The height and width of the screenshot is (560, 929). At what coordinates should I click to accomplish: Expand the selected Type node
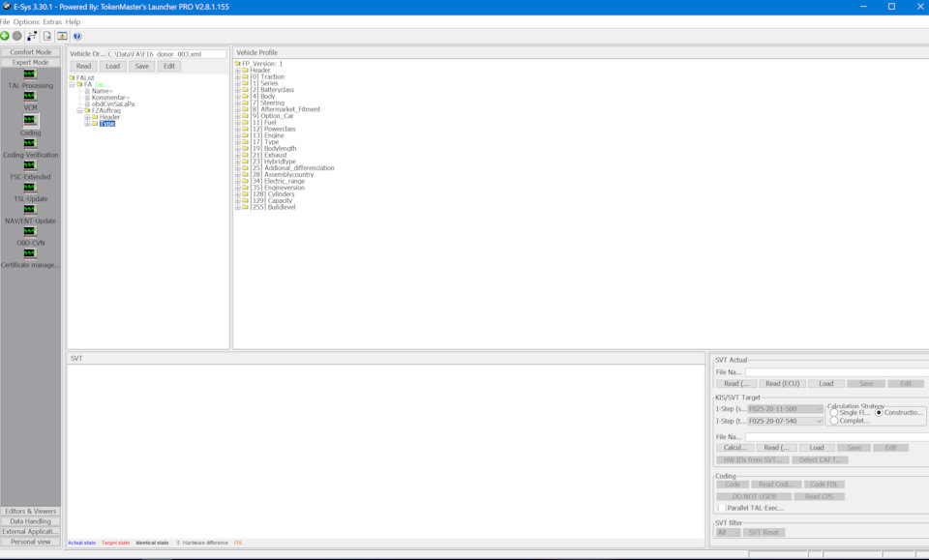tap(87, 123)
